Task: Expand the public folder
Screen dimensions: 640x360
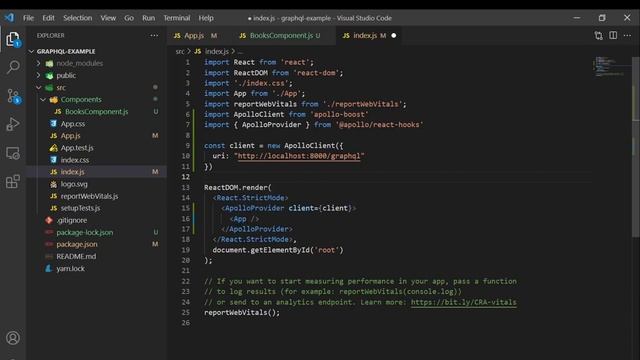Action: tap(38, 76)
